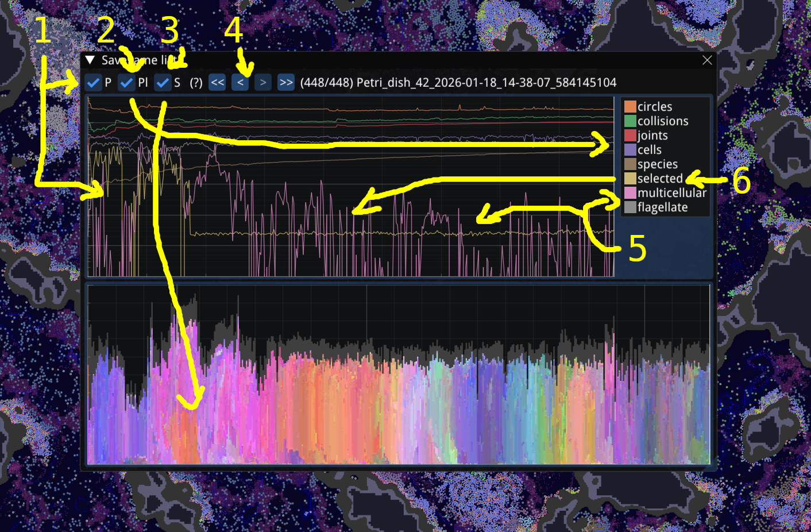The height and width of the screenshot is (532, 811).
Task: Close the Savegame list window
Action: 707,60
